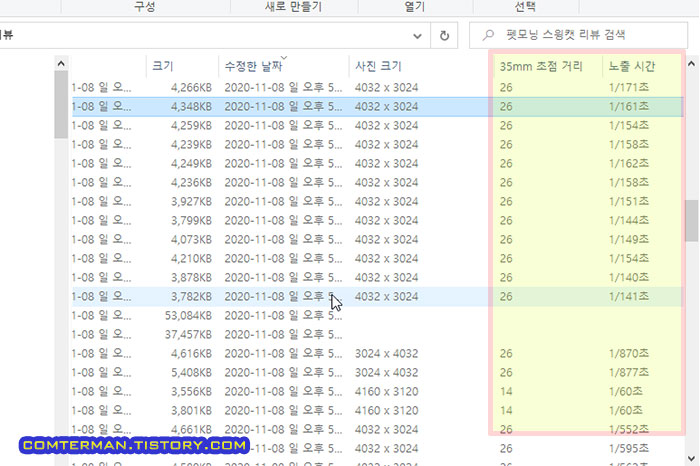Click the magnifier icon in search box
The height and width of the screenshot is (466, 700).
[x=488, y=35]
